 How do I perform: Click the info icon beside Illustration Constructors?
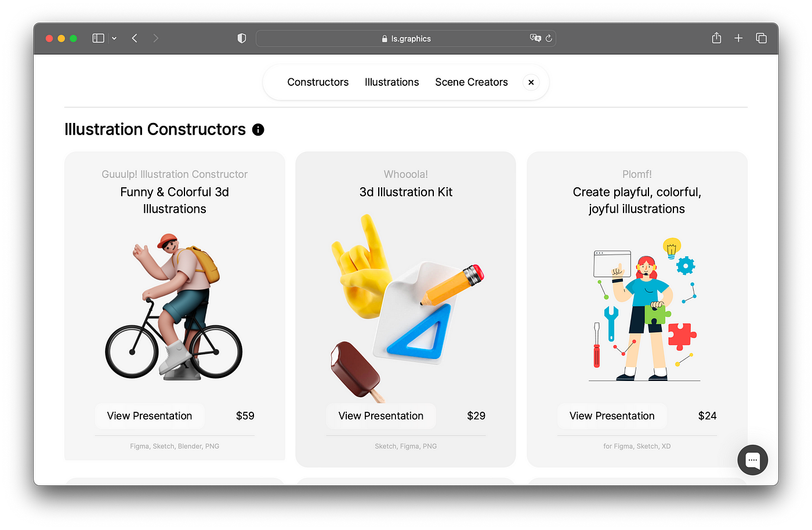(x=258, y=130)
